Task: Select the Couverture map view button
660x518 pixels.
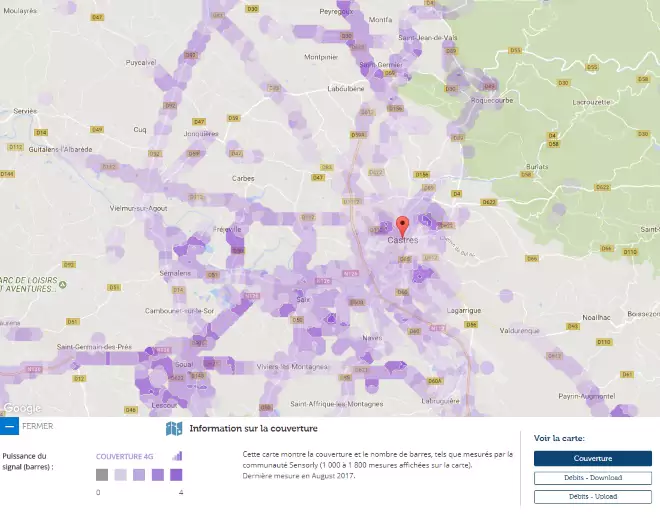Action: (592, 458)
